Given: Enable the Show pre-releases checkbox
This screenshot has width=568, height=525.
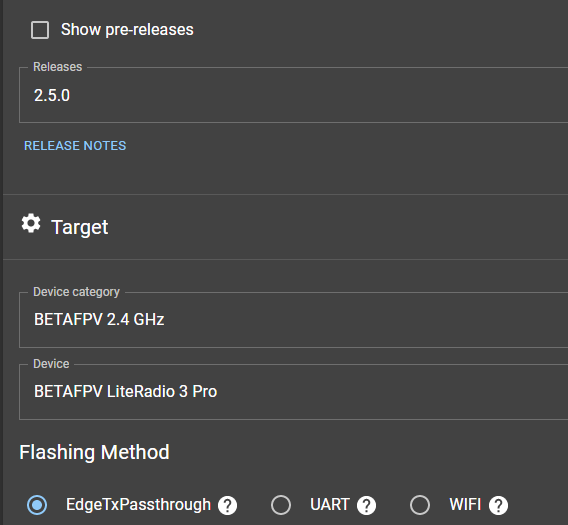Looking at the screenshot, I should pyautogui.click(x=40, y=30).
